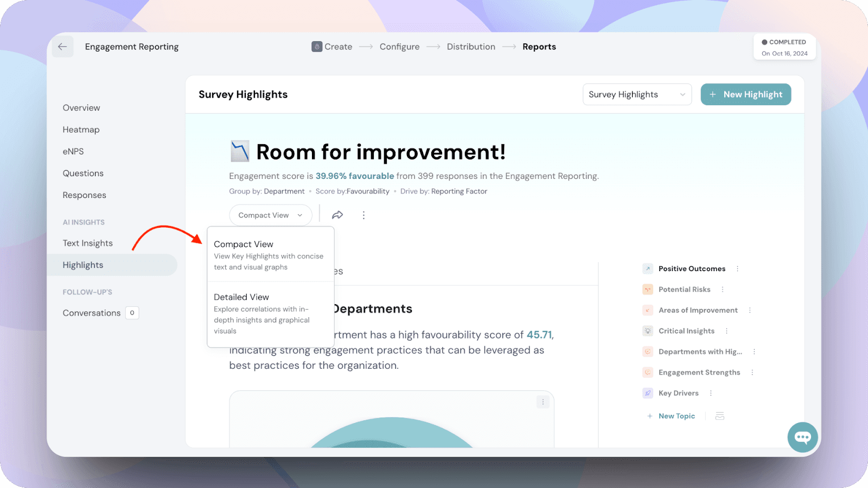Expand the Survey Highlights dropdown
The height and width of the screenshot is (488, 868).
coord(637,94)
